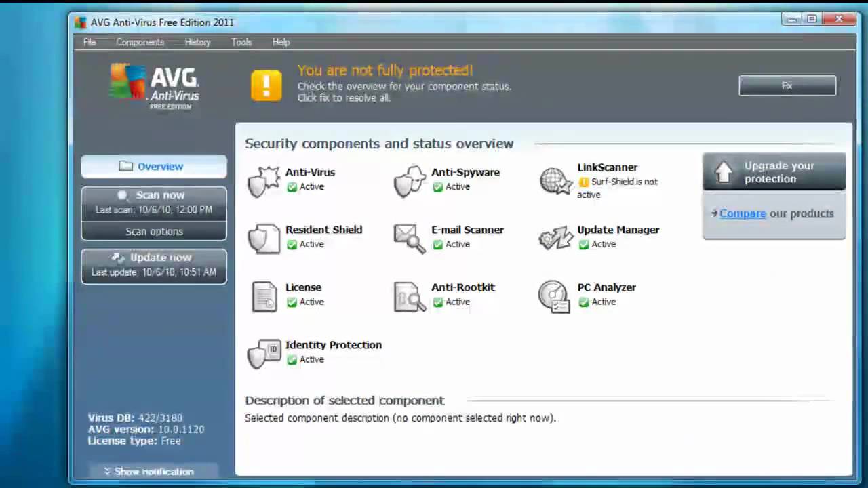Screen dimensions: 868x488
Task: Click the green Active check under Update Manager
Action: [584, 244]
